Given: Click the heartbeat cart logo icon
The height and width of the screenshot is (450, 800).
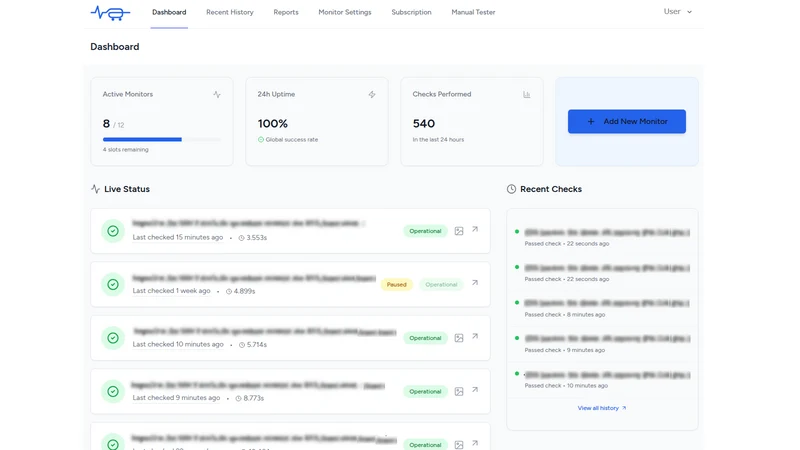Looking at the screenshot, I should (110, 12).
